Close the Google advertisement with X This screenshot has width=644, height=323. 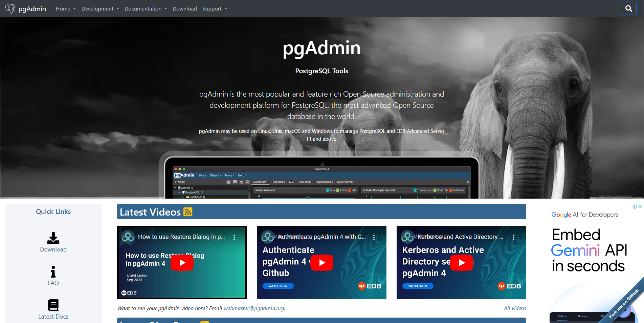(x=640, y=206)
